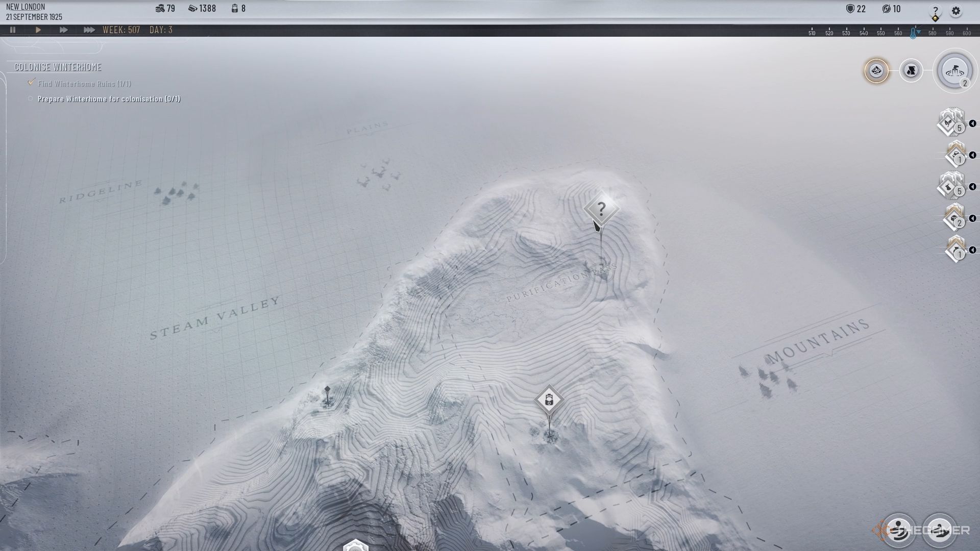Screen dimensions: 980x551
Task: Select the thermometer marker on temperature timeline
Action: point(913,33)
